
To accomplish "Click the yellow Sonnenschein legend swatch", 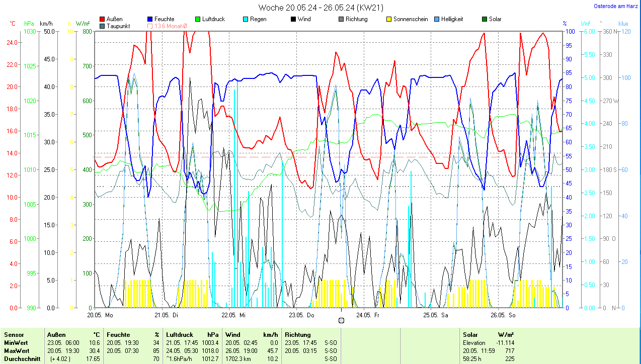I will 389,19.
